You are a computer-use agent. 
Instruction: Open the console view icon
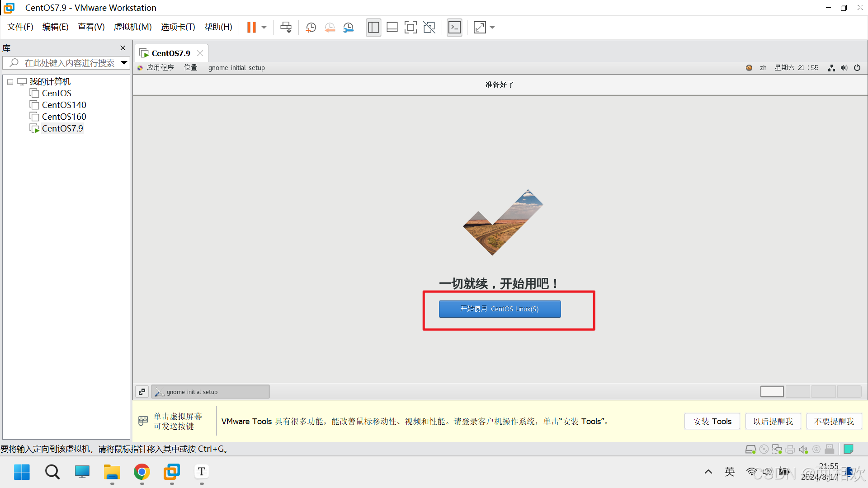[x=454, y=28]
